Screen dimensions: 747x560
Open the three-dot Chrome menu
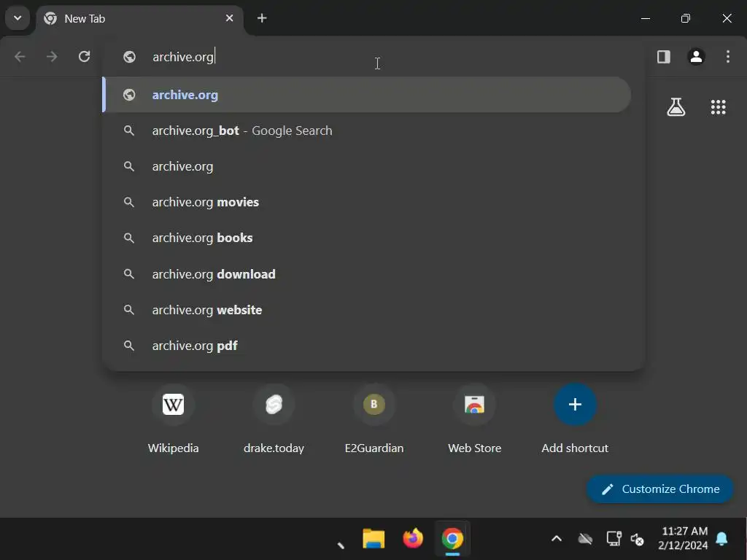[727, 57]
